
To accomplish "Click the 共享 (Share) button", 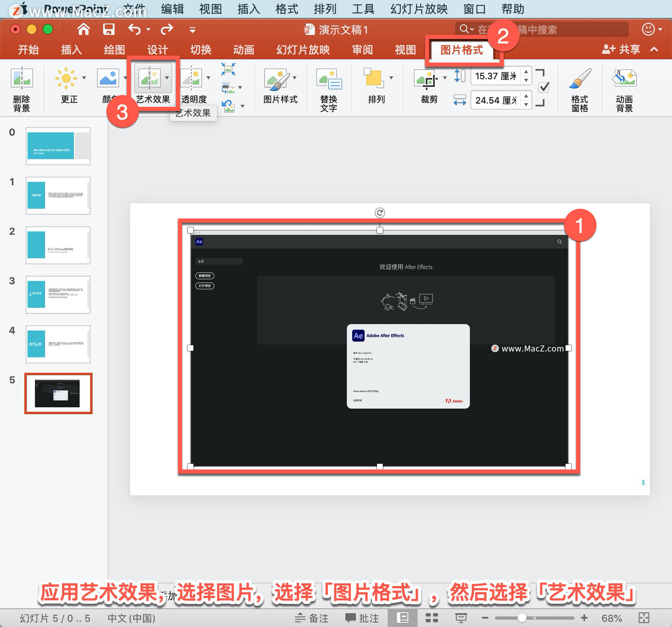I will [621, 50].
